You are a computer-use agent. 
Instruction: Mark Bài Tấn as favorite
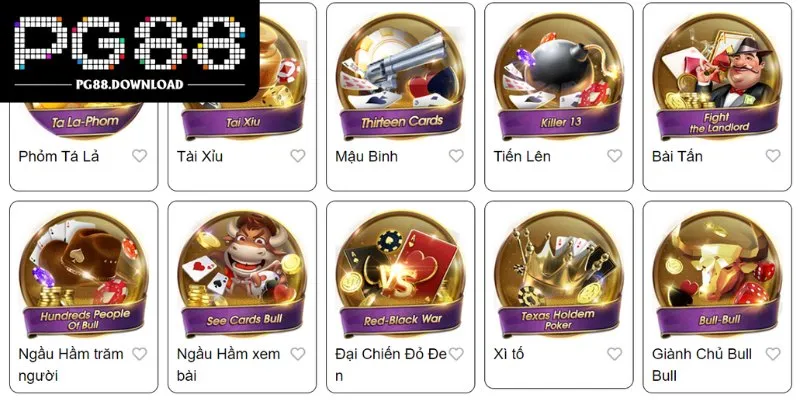pos(773,156)
